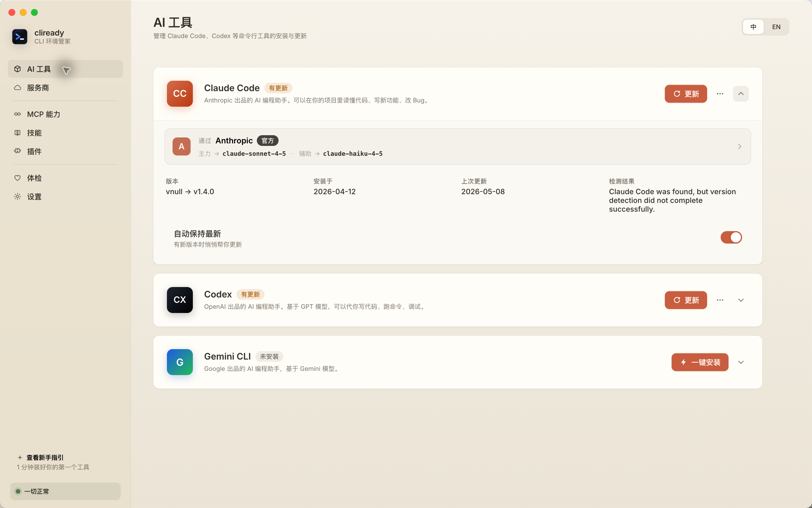The height and width of the screenshot is (508, 812).
Task: Open the 插件 puzzle-piece icon
Action: point(17,151)
